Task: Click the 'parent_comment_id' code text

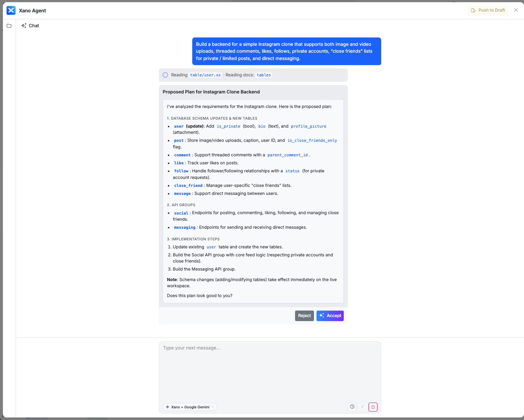Action: (x=288, y=155)
